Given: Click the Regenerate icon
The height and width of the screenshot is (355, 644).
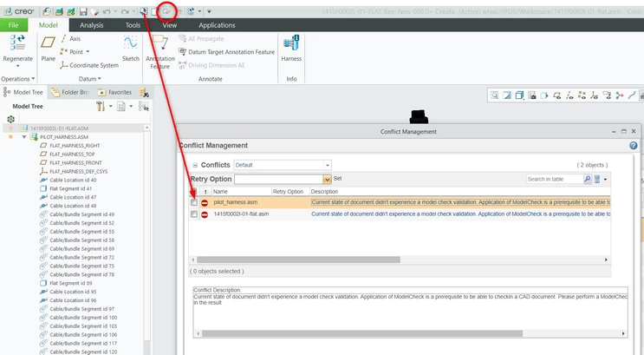Looking at the screenshot, I should pos(17,43).
